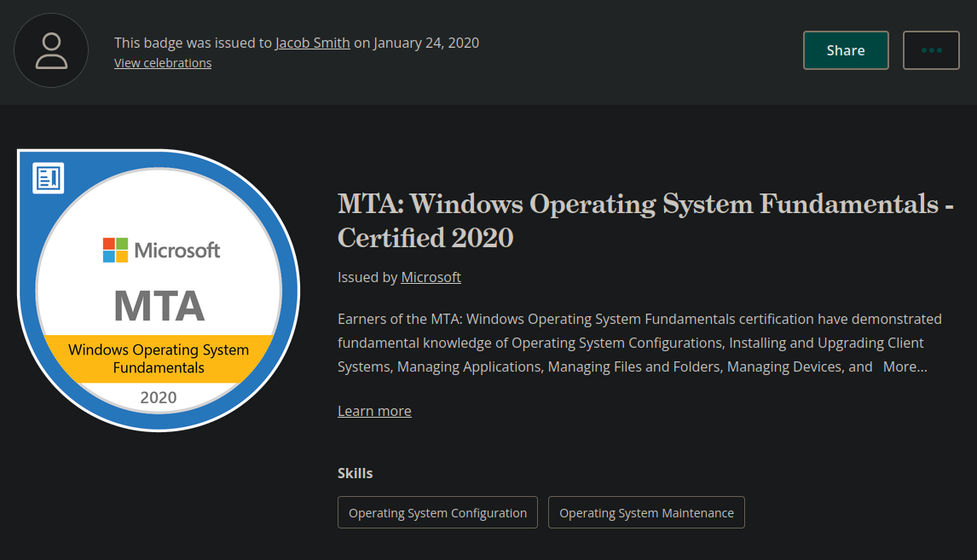Click the 'January 24, 2020' issue date text
977x560 pixels.
point(426,43)
